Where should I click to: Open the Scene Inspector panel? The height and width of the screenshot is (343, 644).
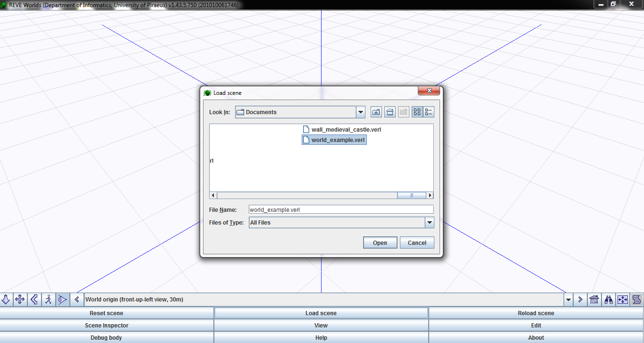click(x=107, y=326)
